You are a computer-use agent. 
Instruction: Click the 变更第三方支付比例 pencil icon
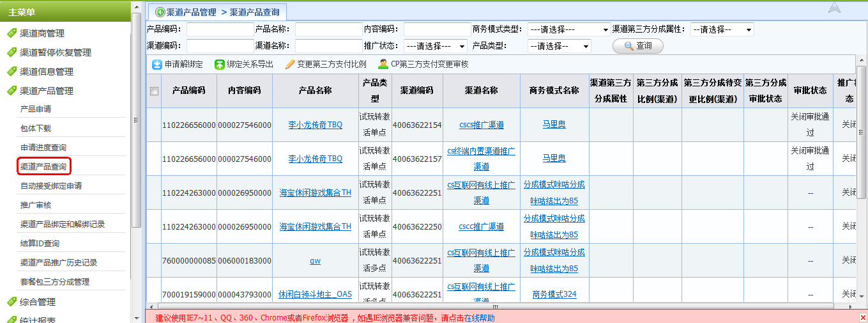(290, 64)
